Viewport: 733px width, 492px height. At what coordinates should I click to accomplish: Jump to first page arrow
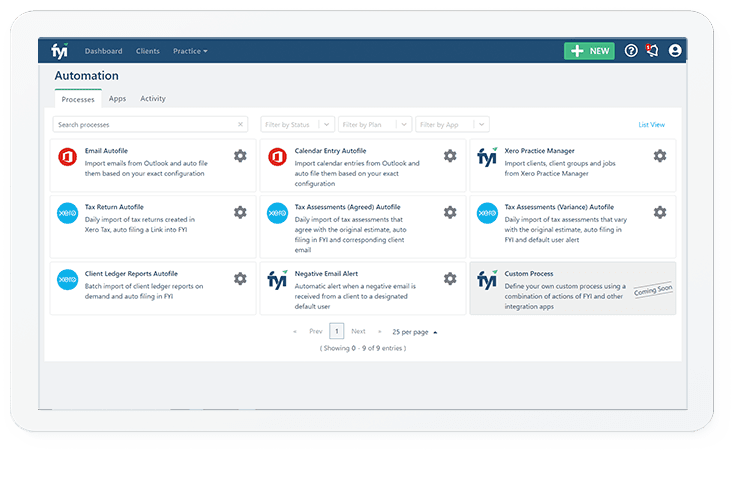295,332
